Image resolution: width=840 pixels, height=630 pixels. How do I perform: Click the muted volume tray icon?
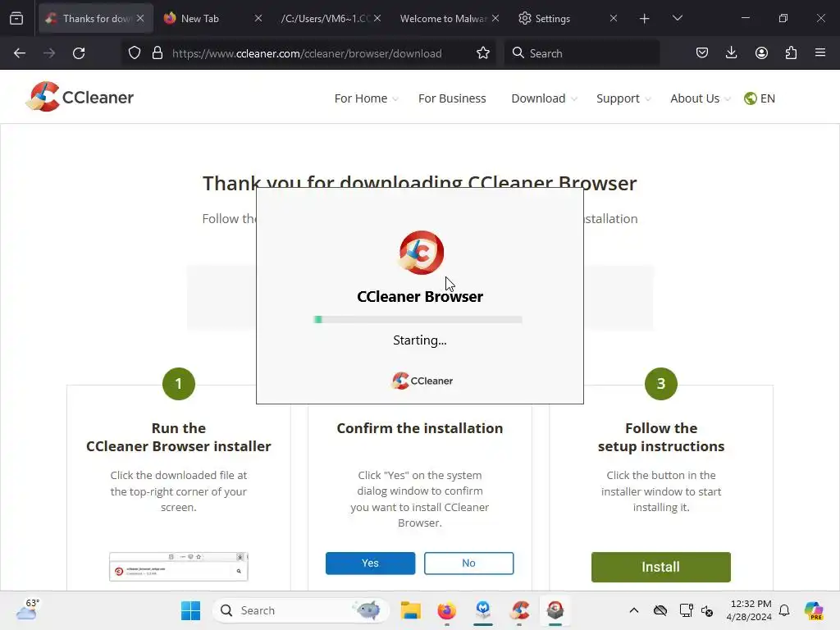(707, 610)
